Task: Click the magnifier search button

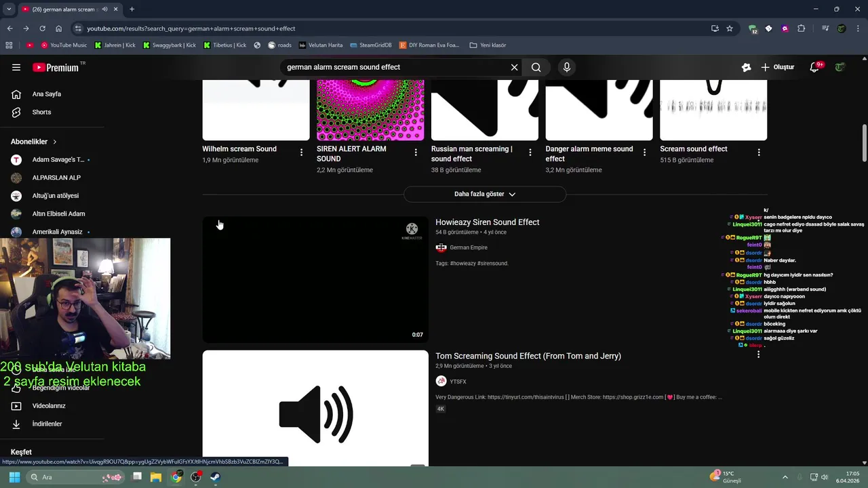Action: [x=536, y=67]
